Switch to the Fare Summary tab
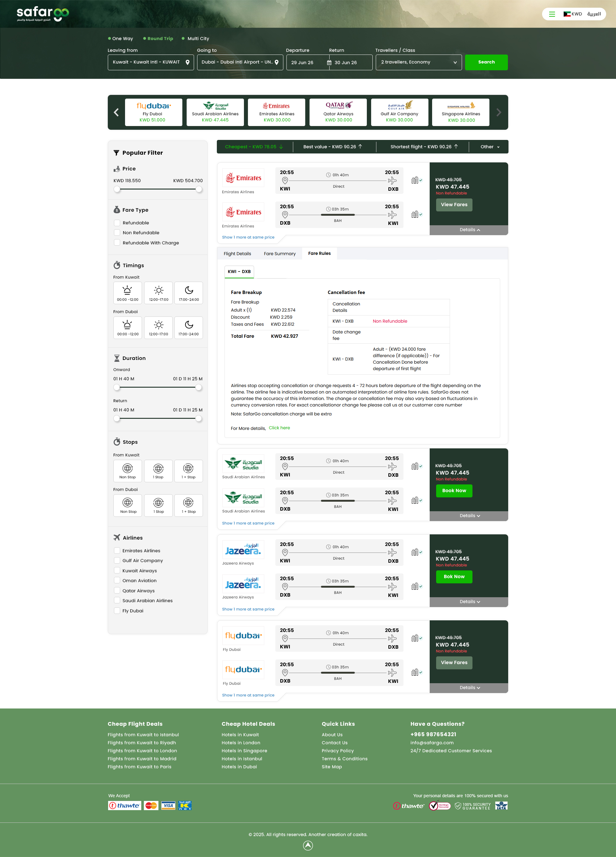The height and width of the screenshot is (857, 616). (x=279, y=254)
